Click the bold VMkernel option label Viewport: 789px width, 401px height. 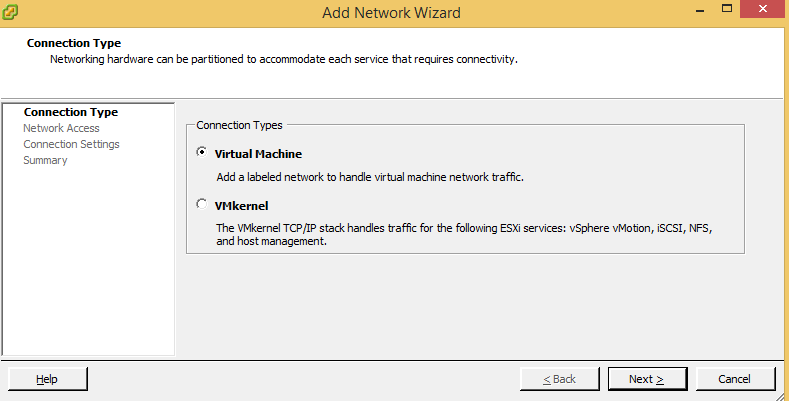[243, 205]
